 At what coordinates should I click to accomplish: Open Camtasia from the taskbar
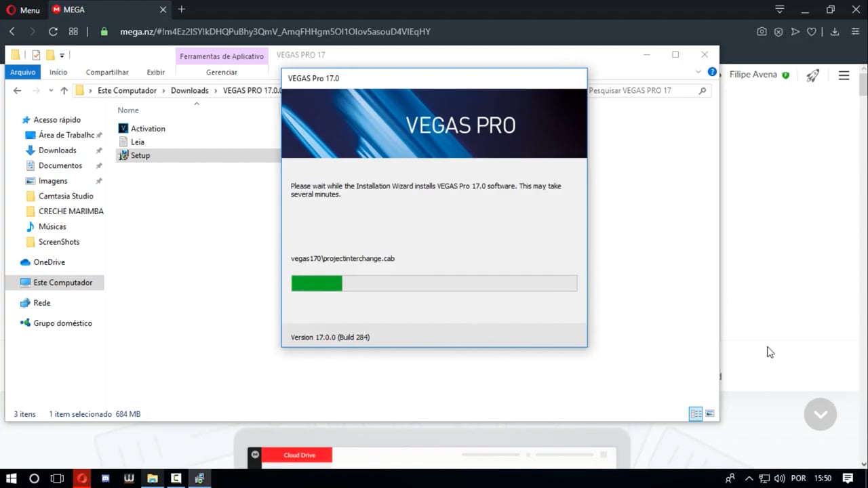(x=176, y=479)
